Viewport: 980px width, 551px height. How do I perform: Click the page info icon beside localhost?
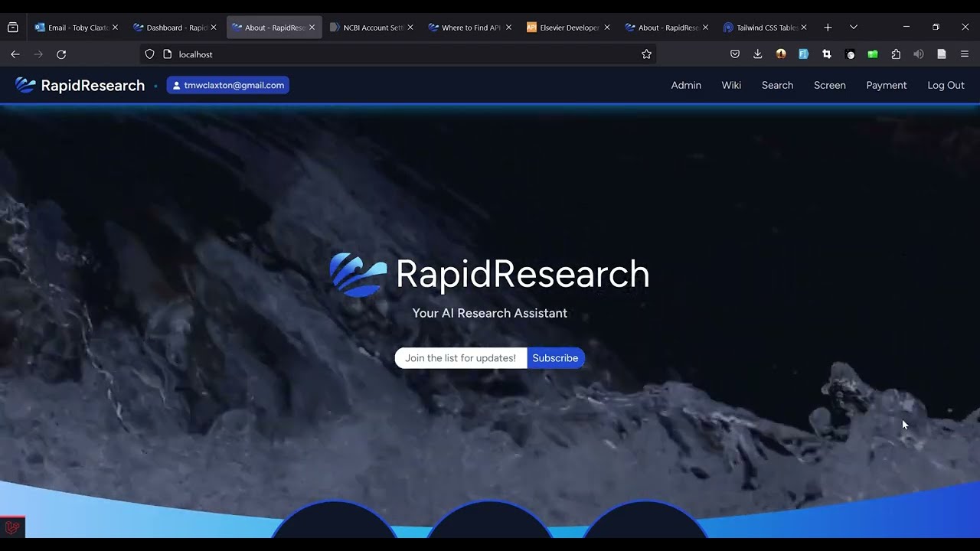coord(168,54)
